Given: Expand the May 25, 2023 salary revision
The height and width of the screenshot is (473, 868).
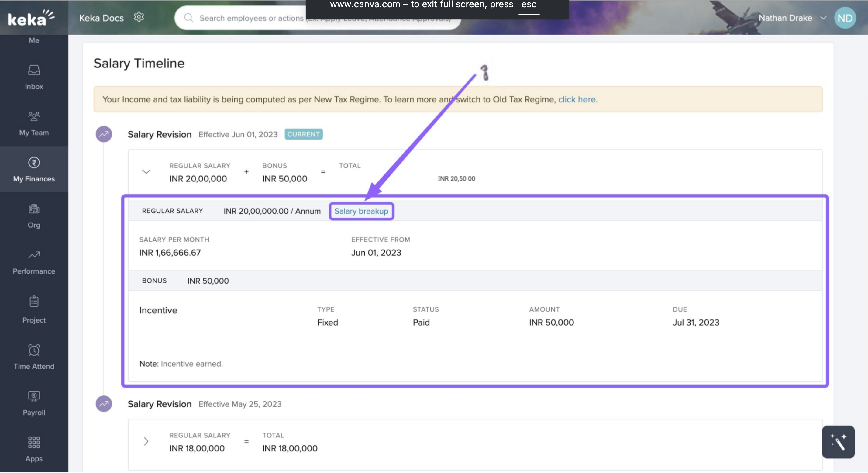Looking at the screenshot, I should click(146, 442).
